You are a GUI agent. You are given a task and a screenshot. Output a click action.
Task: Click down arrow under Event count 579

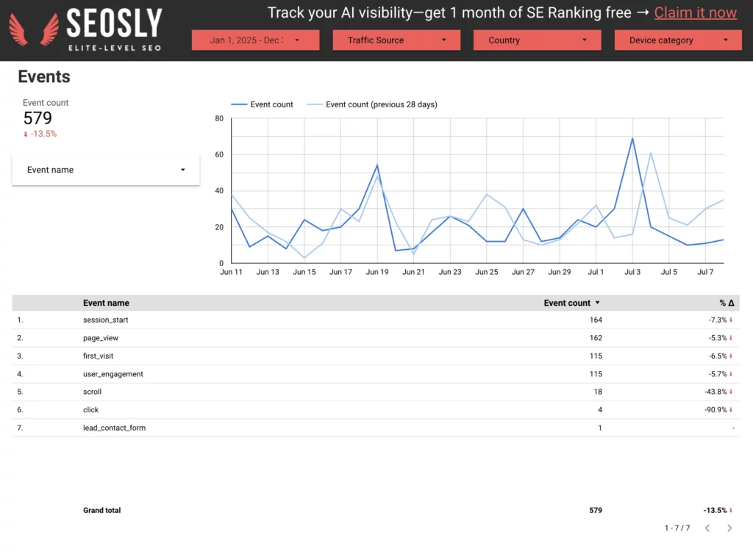point(26,134)
